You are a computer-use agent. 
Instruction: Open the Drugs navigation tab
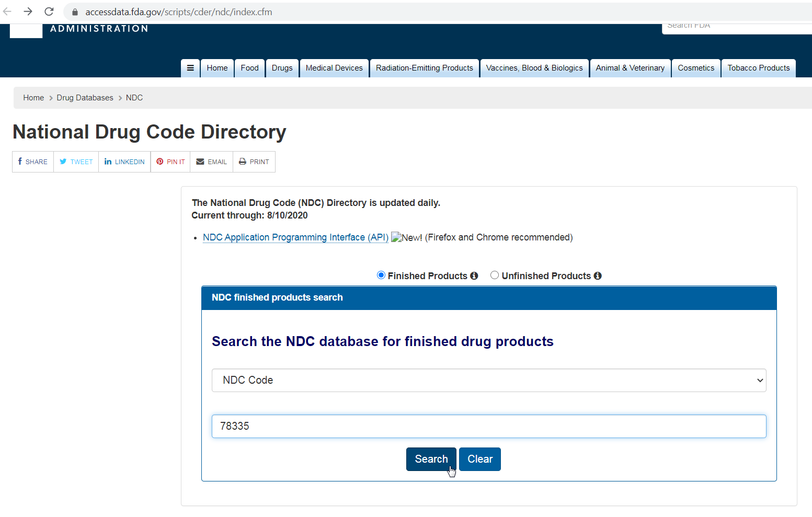[282, 68]
